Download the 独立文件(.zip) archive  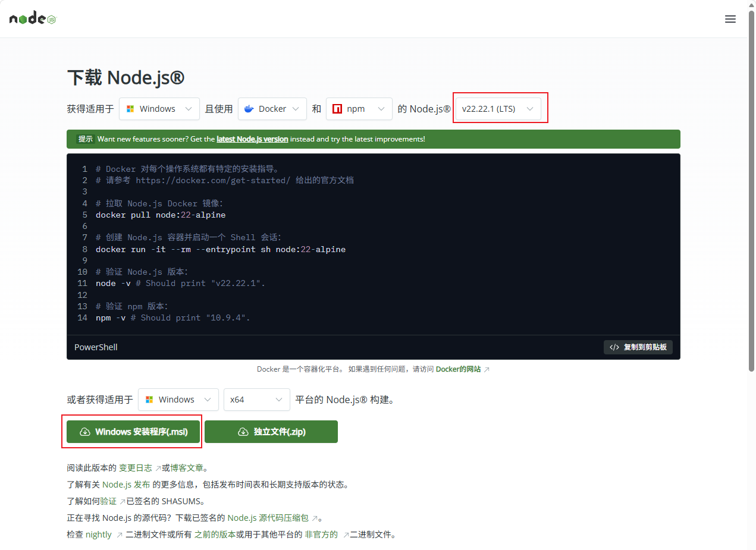271,432
